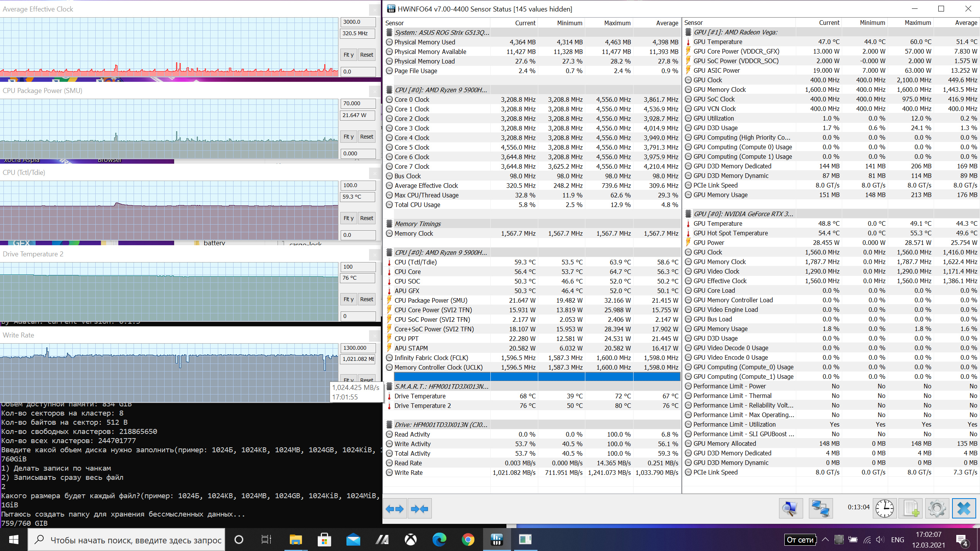Click the Sensor column header in right pane
980x551 pixels.
tap(740, 23)
